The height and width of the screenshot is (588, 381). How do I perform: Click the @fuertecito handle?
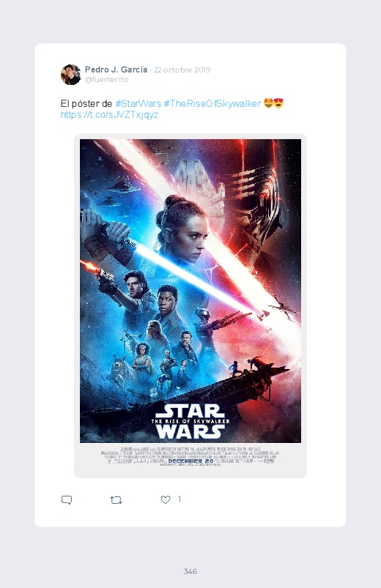(x=106, y=80)
